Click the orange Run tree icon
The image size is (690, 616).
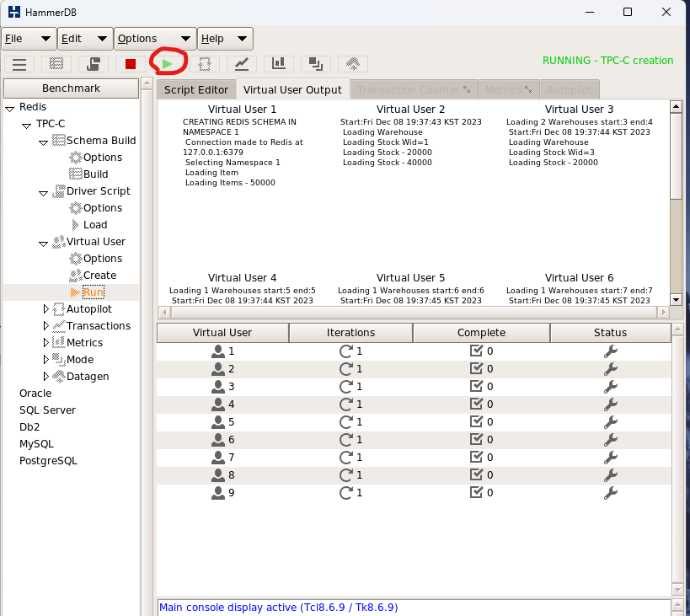(x=75, y=292)
